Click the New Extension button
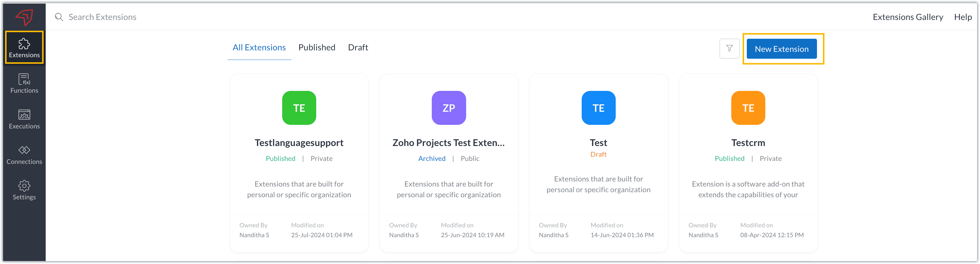This screenshot has height=264, width=980. [781, 49]
